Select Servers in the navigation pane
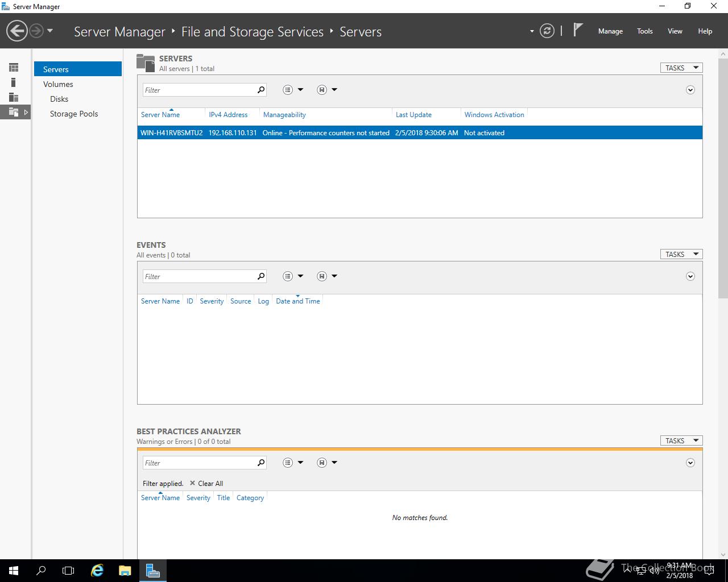The image size is (728, 582). (x=78, y=69)
